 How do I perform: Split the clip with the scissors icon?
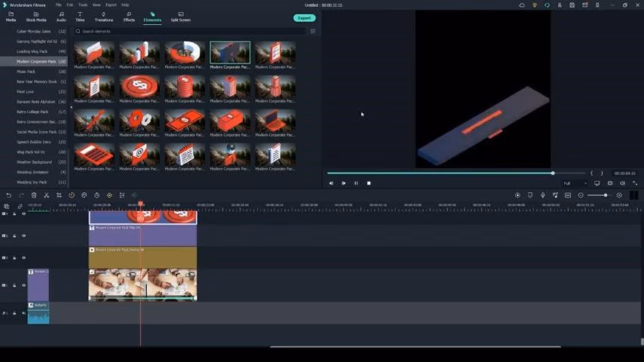click(47, 195)
